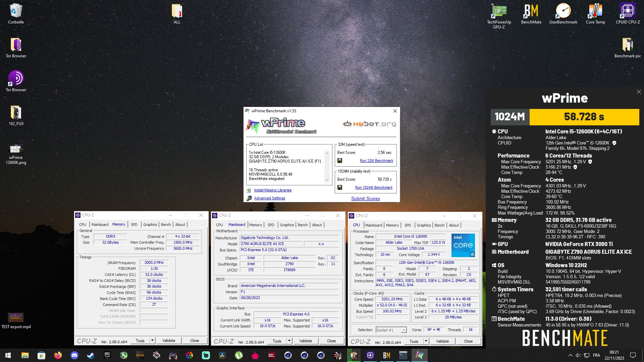This screenshot has height=362, width=644.
Task: Open About tab in Mainboard CPU-Z window
Action: (317, 225)
